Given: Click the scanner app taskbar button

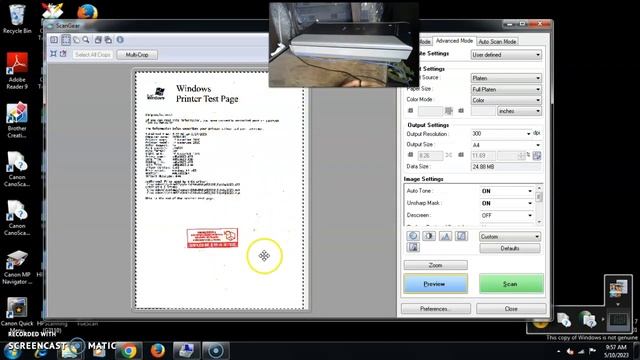Looking at the screenshot, I should (x=187, y=351).
